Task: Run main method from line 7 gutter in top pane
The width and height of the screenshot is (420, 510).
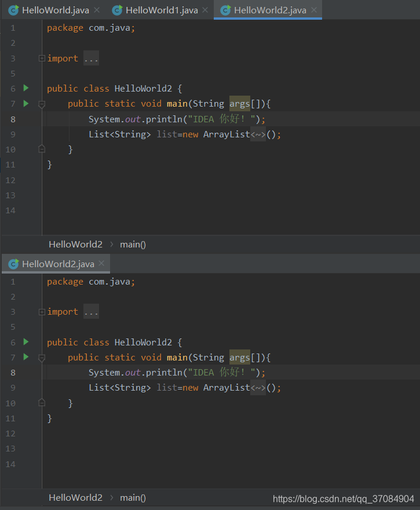Action: point(26,103)
